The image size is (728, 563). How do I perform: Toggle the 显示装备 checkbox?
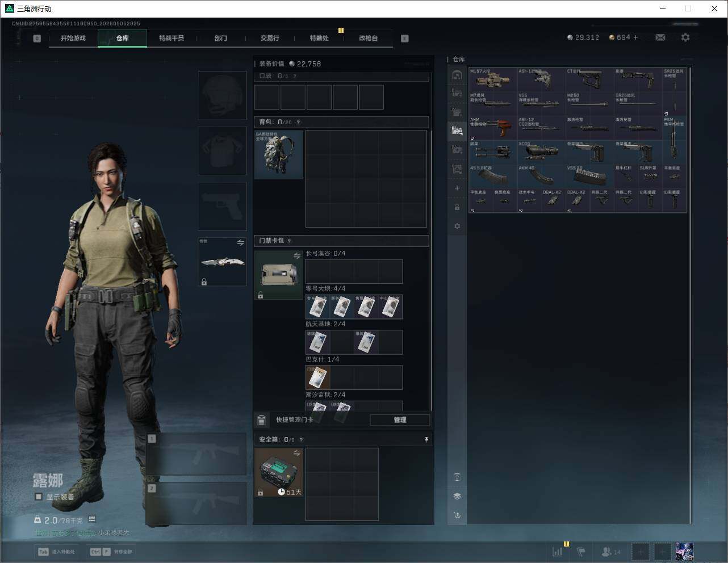click(x=38, y=497)
